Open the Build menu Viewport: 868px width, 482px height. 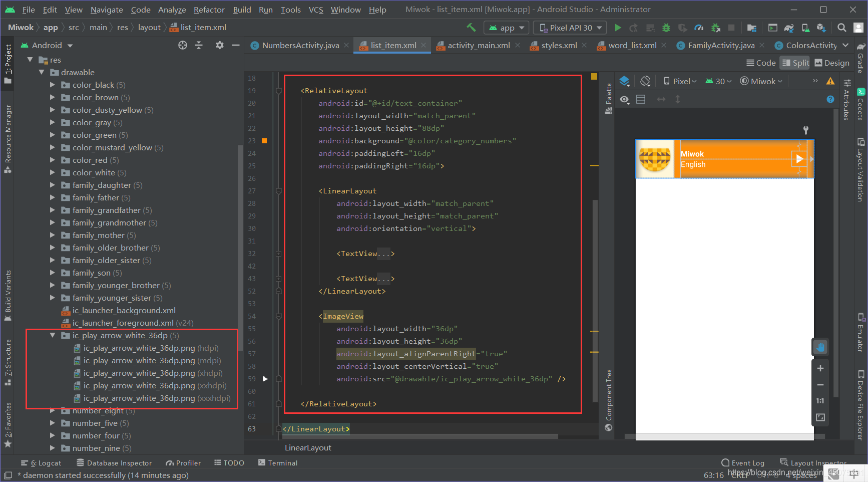242,10
